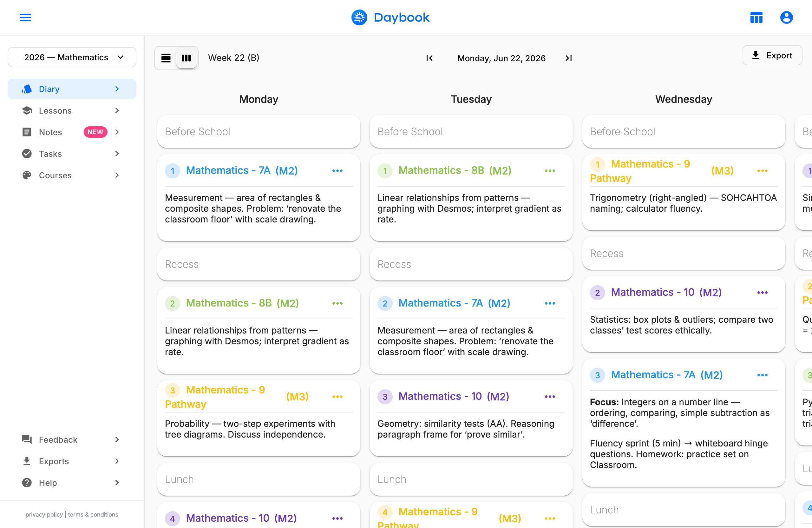Click the Lessons graduation cap icon
Screen dimensions: 812x528
27,111
